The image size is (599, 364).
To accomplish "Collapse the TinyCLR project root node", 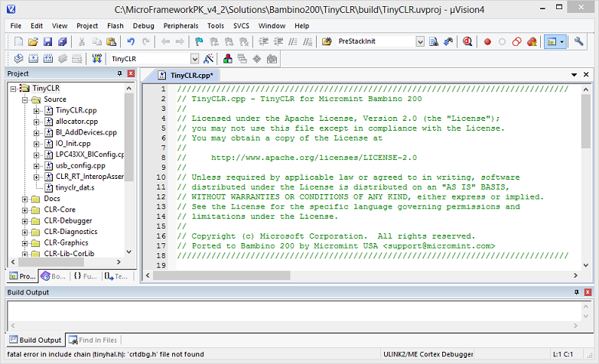I will pos(13,89).
